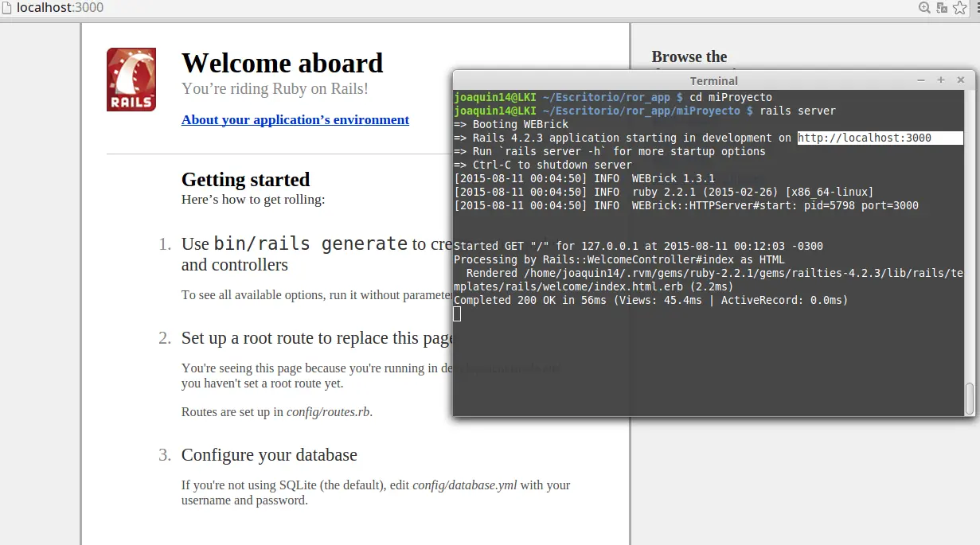Click the Terminal cursor block at prompt
This screenshot has height=545, width=980.
(x=457, y=314)
